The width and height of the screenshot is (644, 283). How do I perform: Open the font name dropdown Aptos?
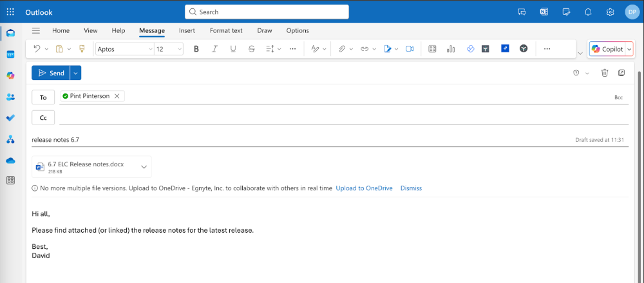click(124, 49)
